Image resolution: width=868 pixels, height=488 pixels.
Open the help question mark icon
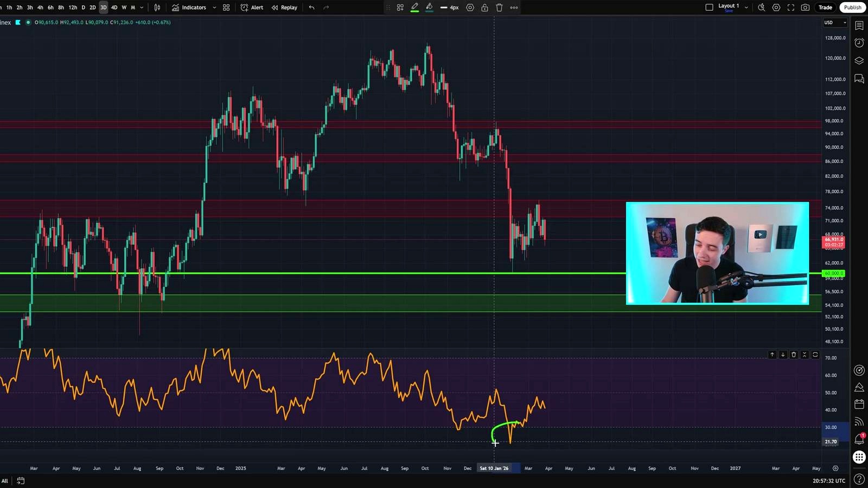coord(859,479)
